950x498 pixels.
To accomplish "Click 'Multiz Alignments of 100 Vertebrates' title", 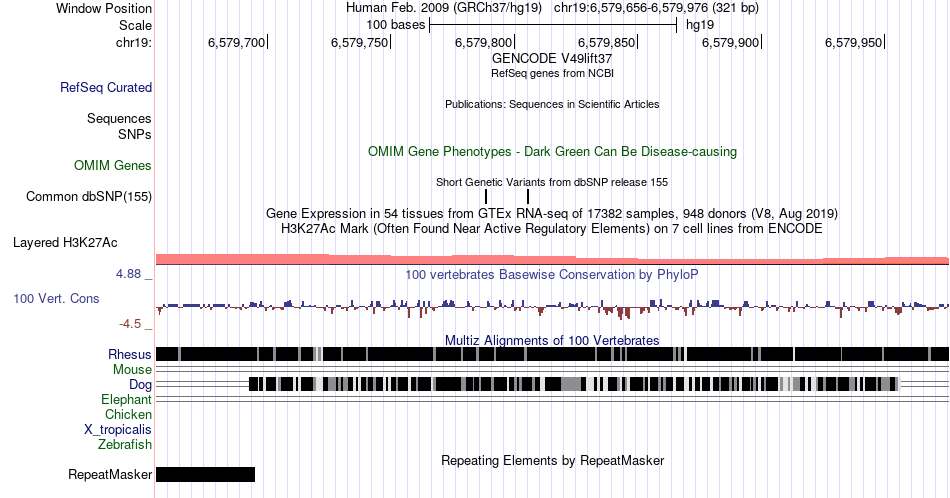I will pos(552,340).
